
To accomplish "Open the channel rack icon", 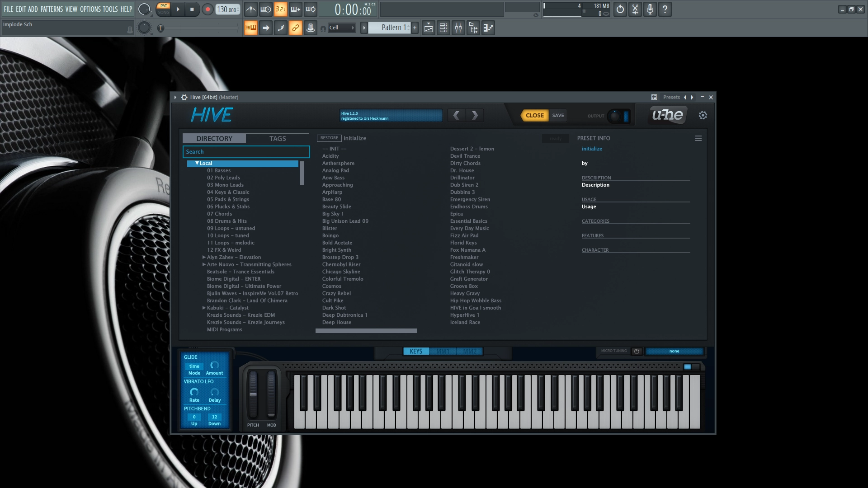I will coord(443,28).
